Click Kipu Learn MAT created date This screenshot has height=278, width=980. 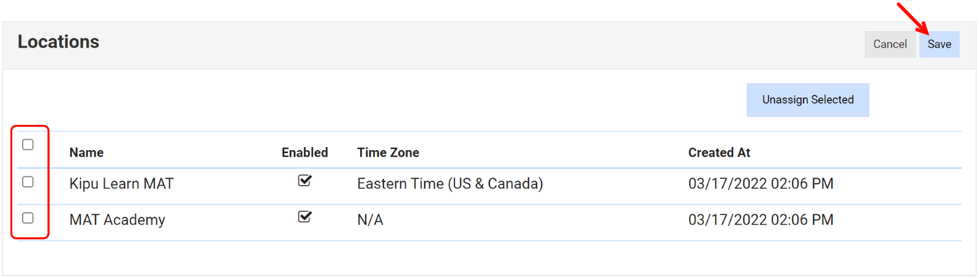[761, 184]
